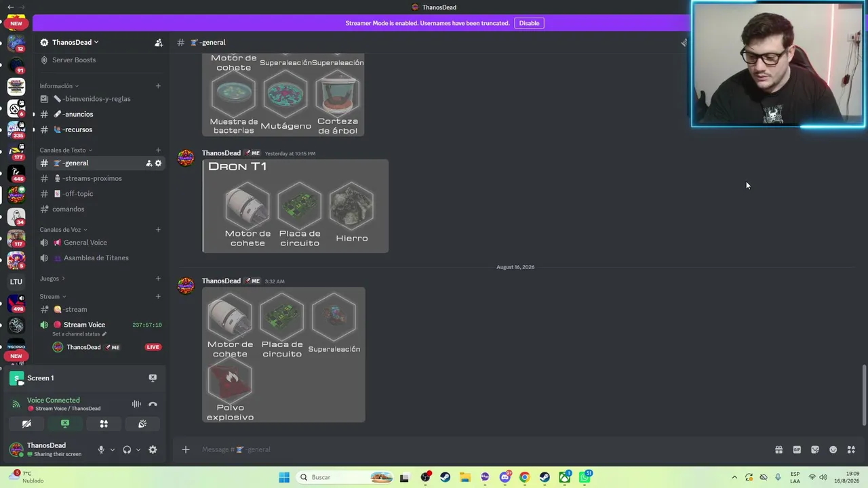Image resolution: width=868 pixels, height=488 pixels.
Task: Invite people to the server
Action: point(159,42)
